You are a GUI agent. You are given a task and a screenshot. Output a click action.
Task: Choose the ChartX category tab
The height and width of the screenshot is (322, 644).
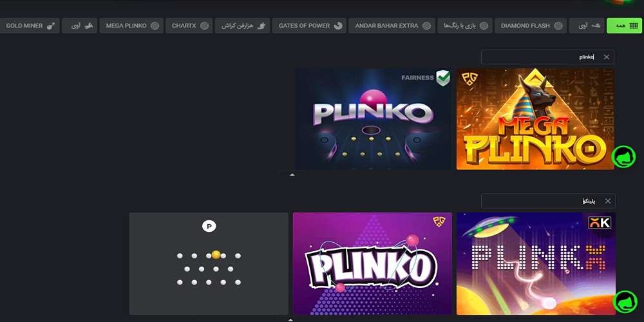coord(189,26)
